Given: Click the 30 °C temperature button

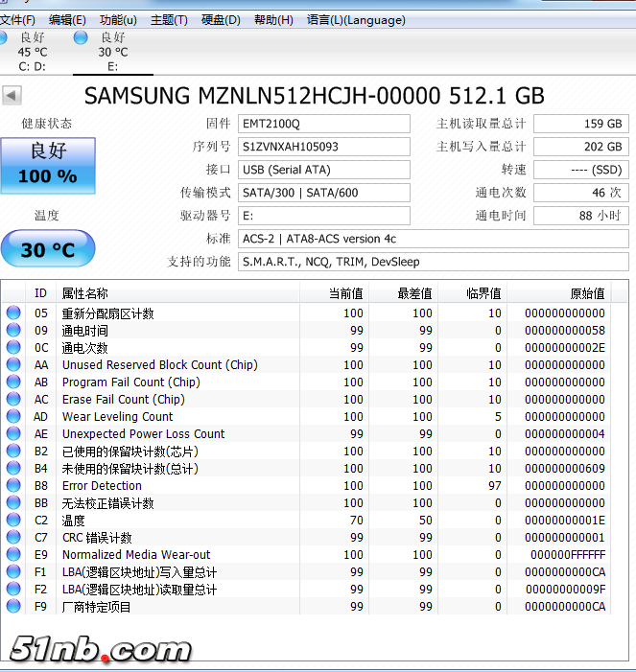Looking at the screenshot, I should (x=48, y=249).
